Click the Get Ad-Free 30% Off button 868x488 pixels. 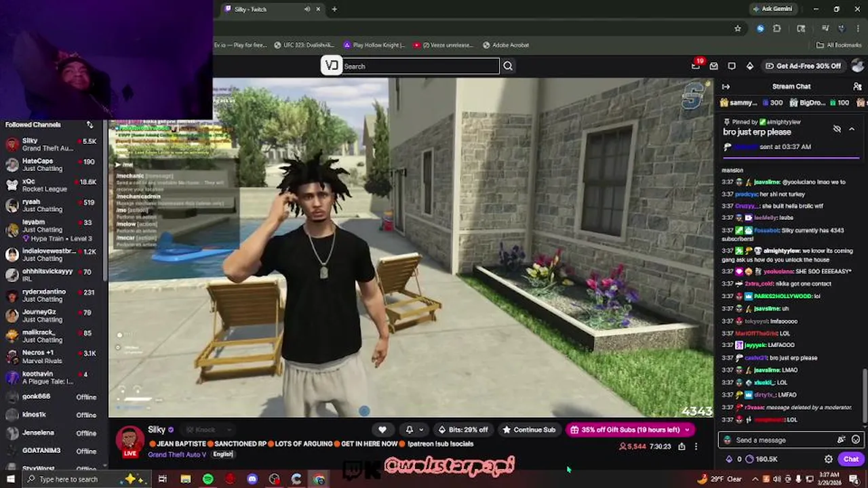tap(804, 66)
